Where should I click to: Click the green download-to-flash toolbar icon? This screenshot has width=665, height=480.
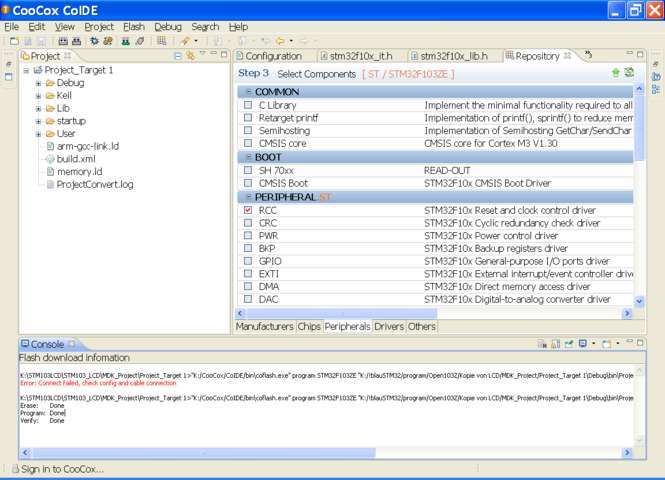point(126,41)
